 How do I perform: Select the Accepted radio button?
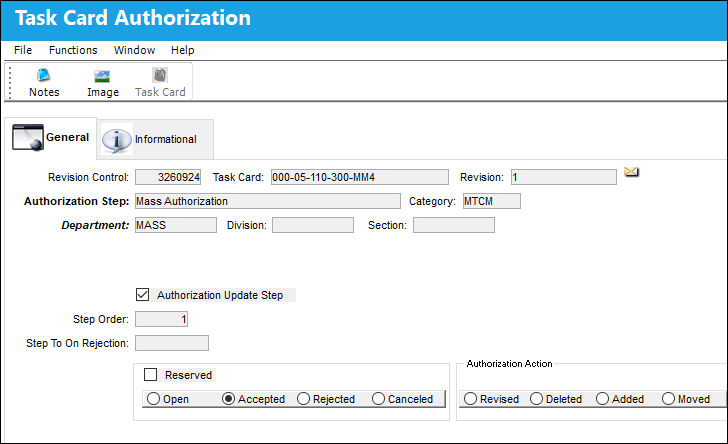point(228,399)
